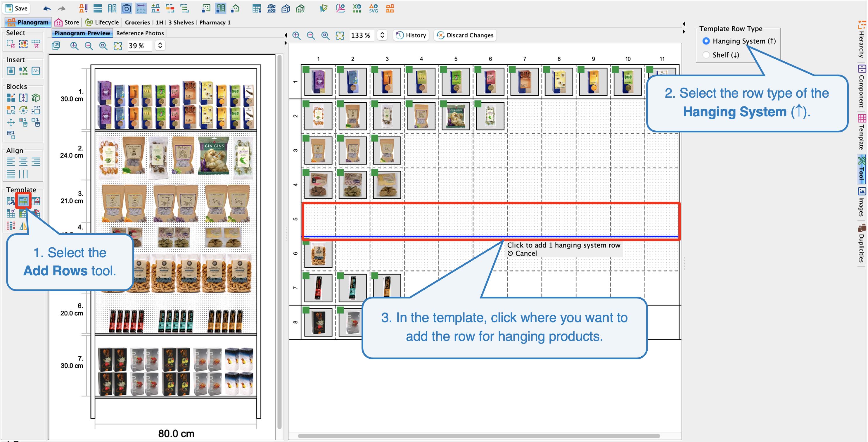Click the Save button
This screenshot has height=442, width=868.
click(x=16, y=8)
